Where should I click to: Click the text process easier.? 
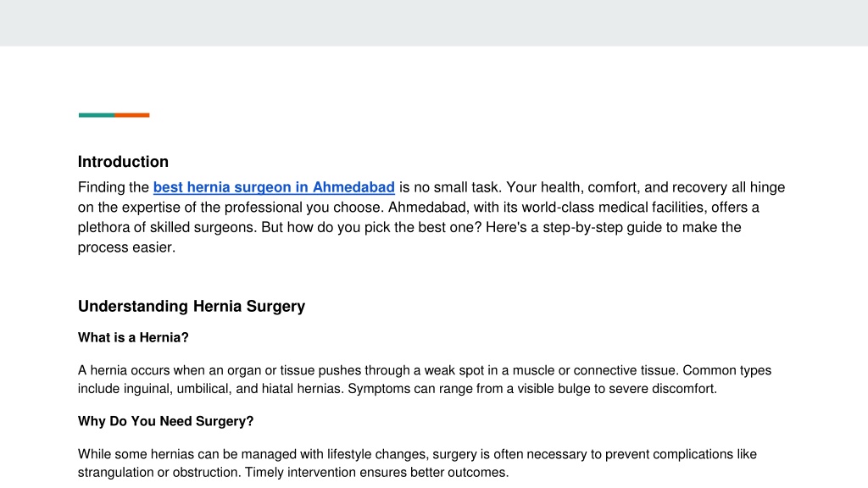tap(126, 247)
